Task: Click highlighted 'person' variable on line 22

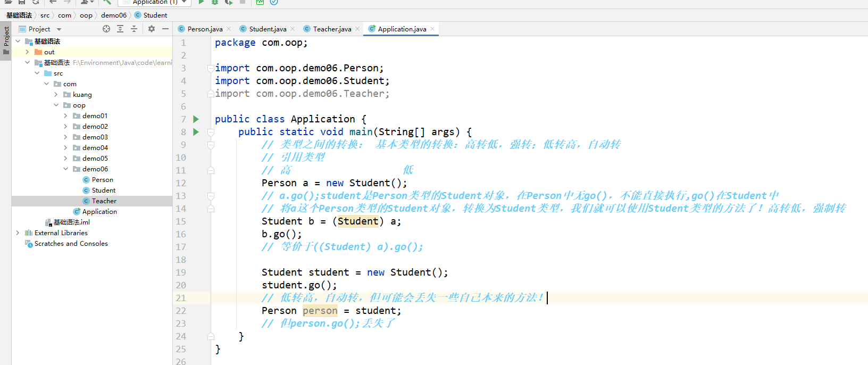Action: click(x=320, y=311)
